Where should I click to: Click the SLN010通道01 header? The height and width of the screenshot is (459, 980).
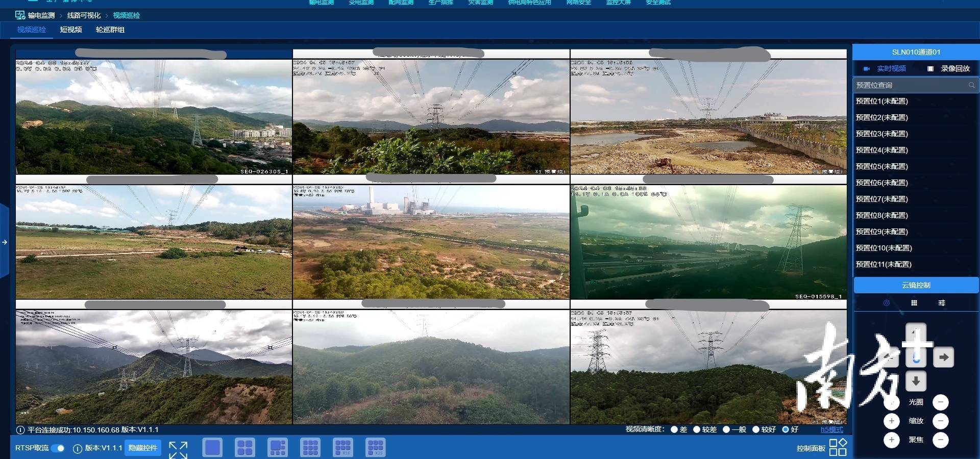(x=916, y=52)
